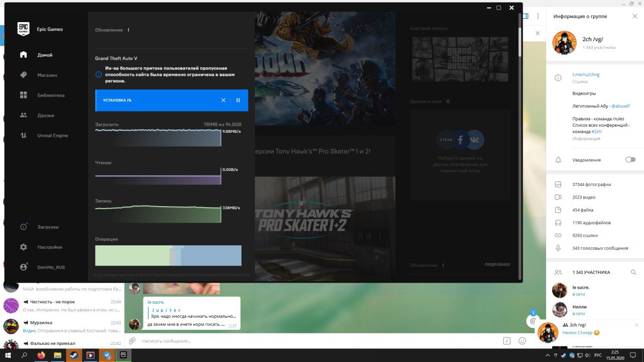644x362 pixels.
Task: Click the 2ch /vg/ group avatar
Action: pos(565,42)
